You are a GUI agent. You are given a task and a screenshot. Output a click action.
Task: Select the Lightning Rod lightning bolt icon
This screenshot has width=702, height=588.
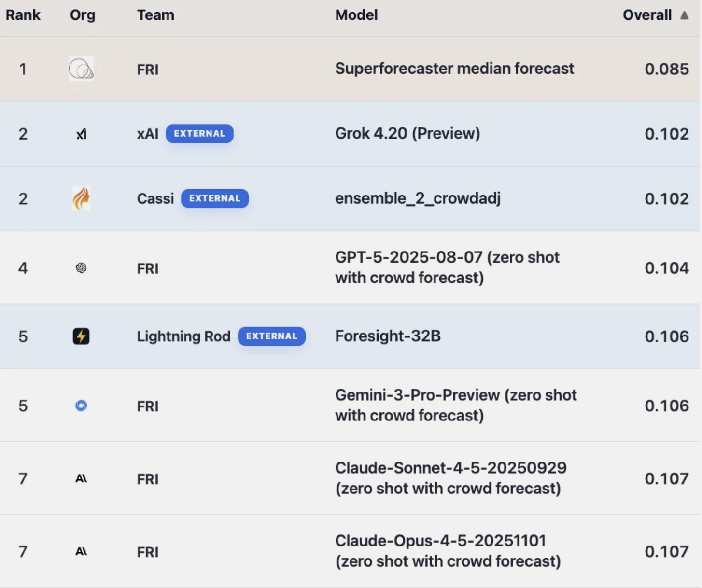81,336
